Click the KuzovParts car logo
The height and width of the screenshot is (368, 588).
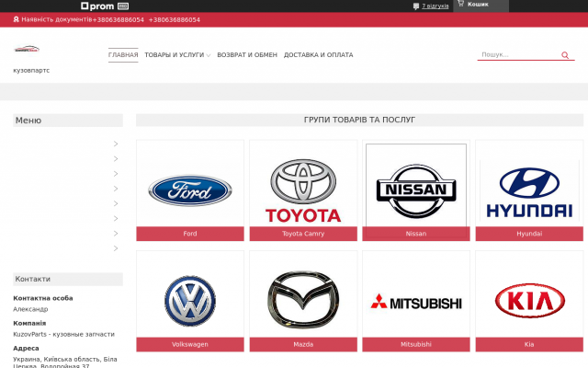pyautogui.click(x=27, y=49)
